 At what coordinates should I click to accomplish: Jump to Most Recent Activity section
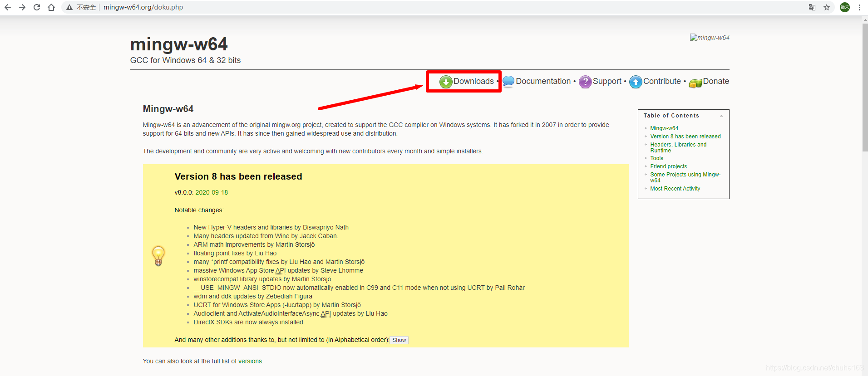(x=675, y=189)
